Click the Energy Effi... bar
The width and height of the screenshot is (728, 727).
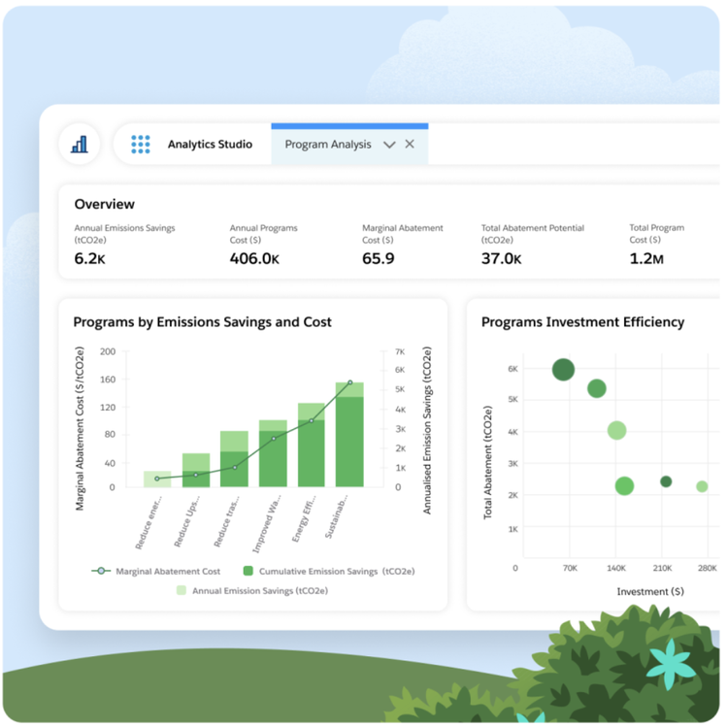pyautogui.click(x=312, y=446)
